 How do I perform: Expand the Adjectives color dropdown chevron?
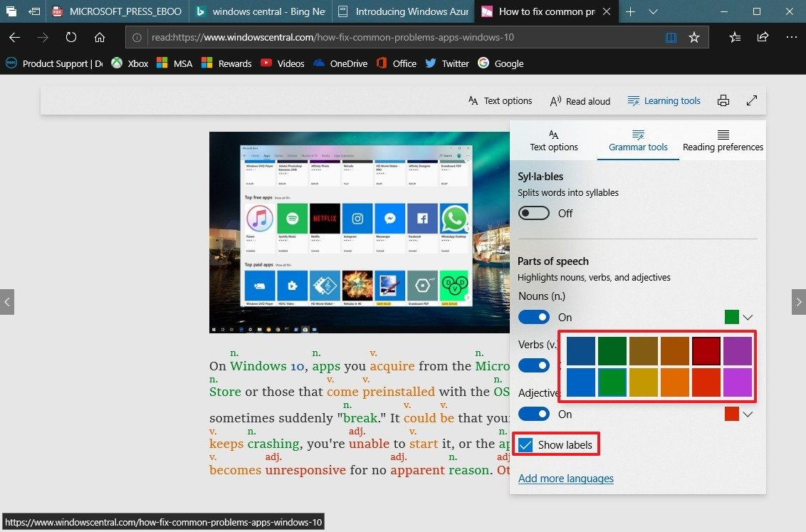(x=748, y=414)
